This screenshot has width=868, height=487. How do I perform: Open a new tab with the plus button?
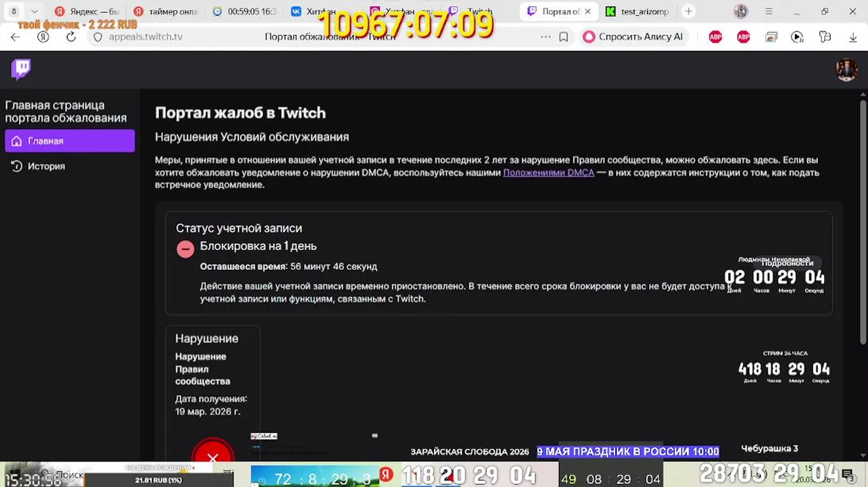coord(688,11)
